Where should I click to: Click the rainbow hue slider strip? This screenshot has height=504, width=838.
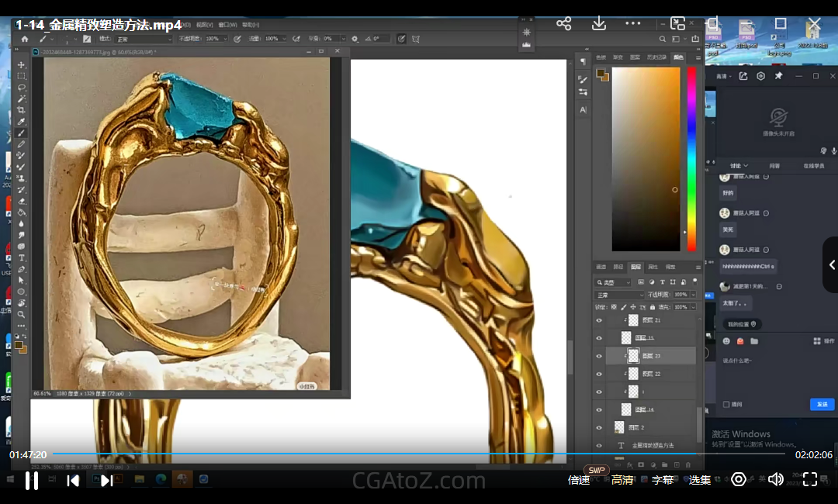[691, 159]
